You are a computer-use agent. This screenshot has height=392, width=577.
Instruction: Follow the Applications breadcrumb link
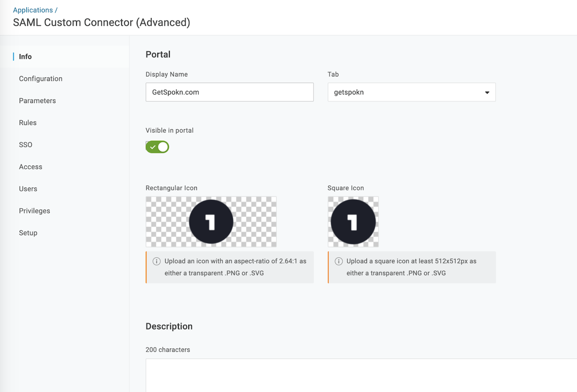33,10
